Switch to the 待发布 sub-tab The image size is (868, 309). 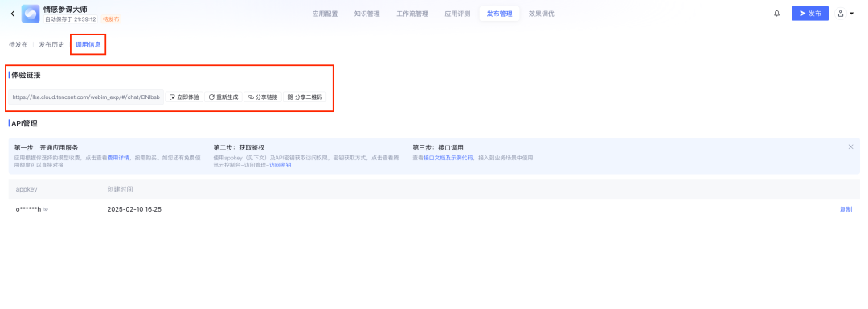18,45
